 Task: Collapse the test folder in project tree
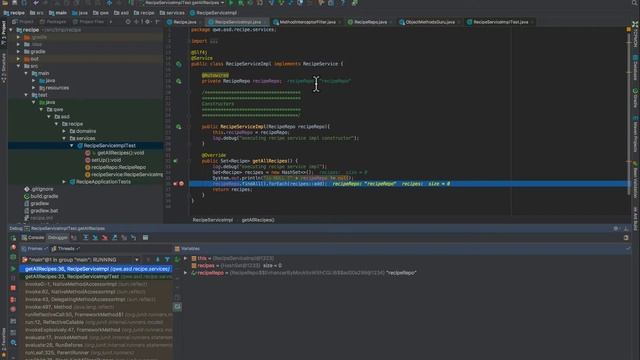26,95
